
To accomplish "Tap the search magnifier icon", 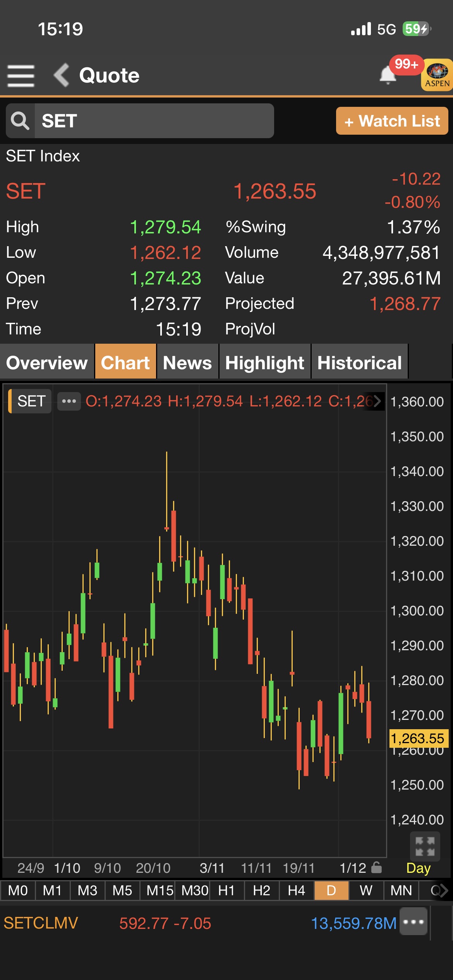I will pos(20,121).
